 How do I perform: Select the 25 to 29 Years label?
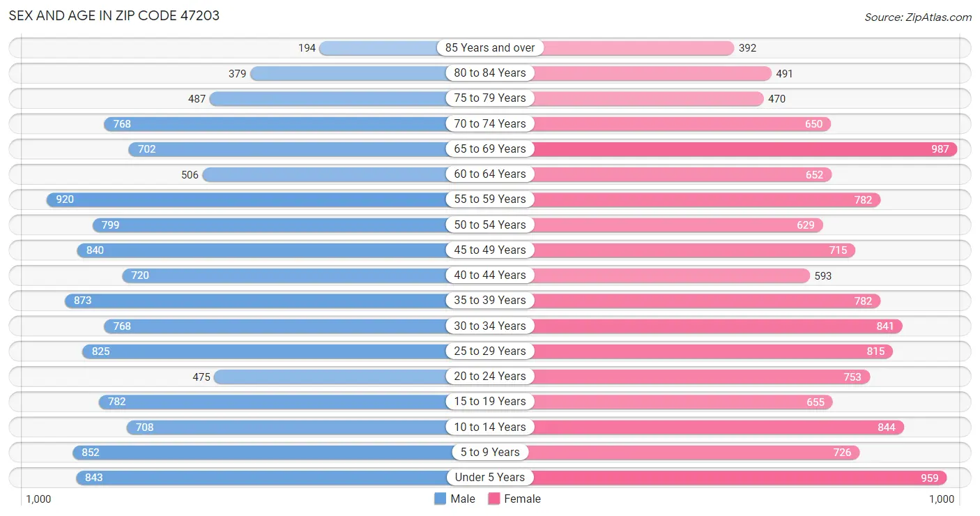pyautogui.click(x=490, y=351)
